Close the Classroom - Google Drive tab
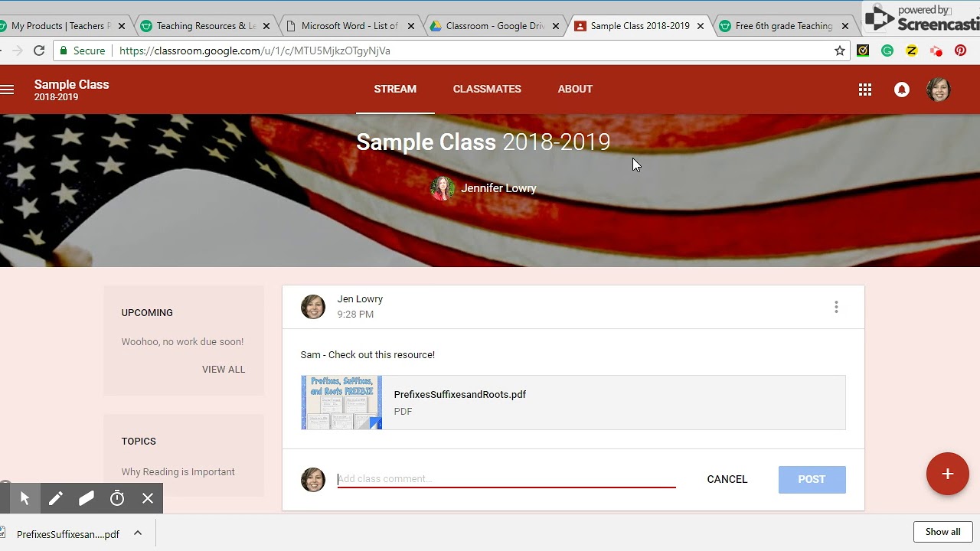The image size is (980, 551). [x=556, y=26]
